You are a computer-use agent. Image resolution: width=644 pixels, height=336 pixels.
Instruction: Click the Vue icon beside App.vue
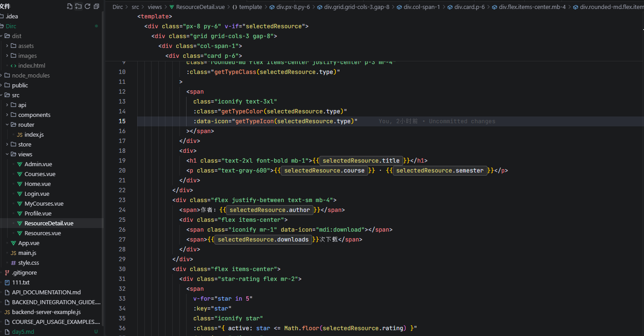point(13,243)
